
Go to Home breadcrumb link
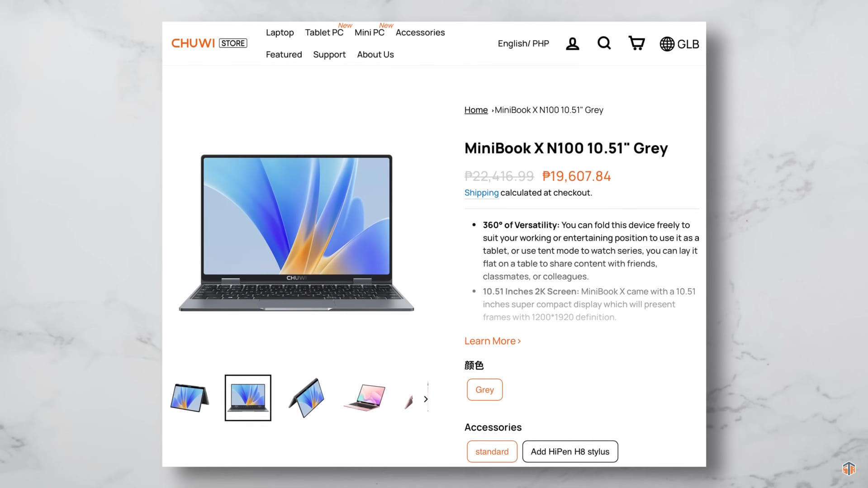[x=476, y=110]
